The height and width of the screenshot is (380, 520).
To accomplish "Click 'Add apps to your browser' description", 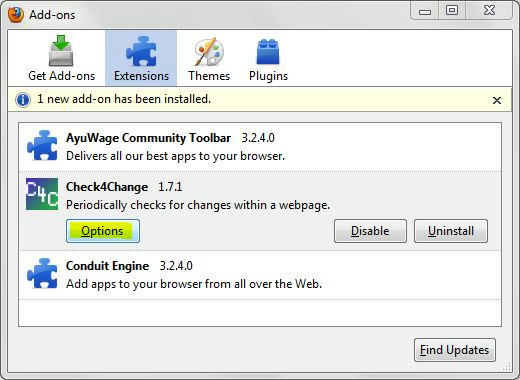I will 194,284.
